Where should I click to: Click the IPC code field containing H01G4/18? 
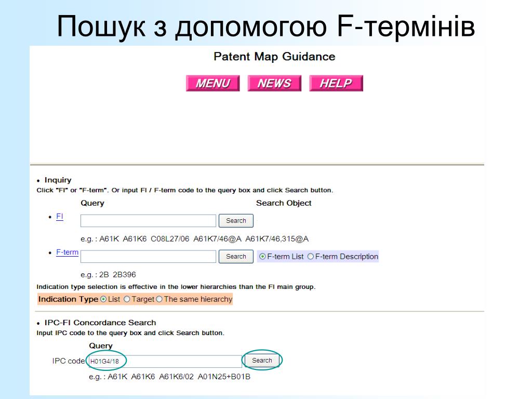(165, 362)
